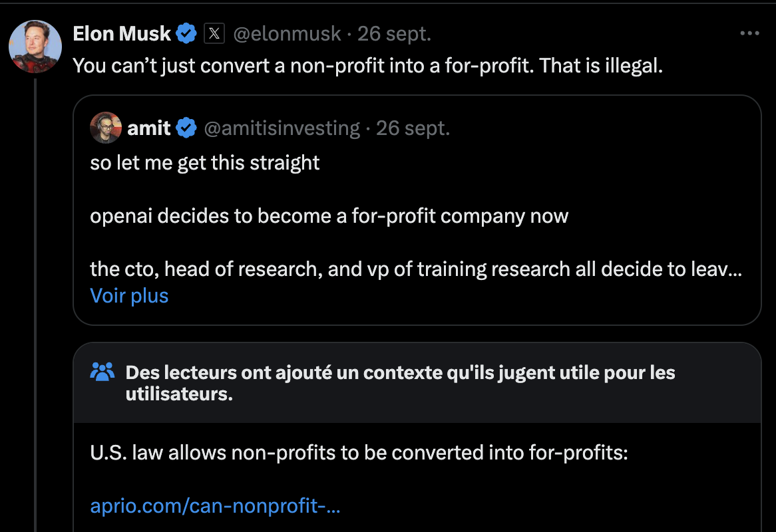Click amit's blue verified checkmark

tap(186, 128)
